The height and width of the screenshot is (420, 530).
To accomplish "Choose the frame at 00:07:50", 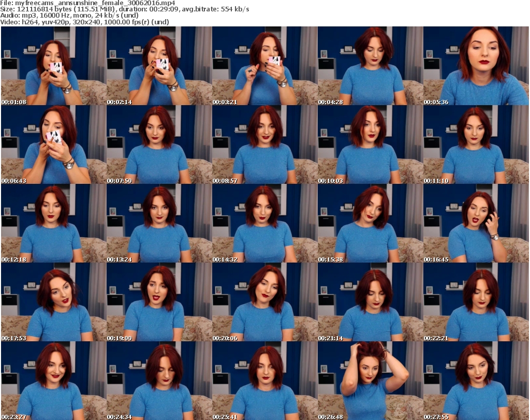I will pos(159,144).
